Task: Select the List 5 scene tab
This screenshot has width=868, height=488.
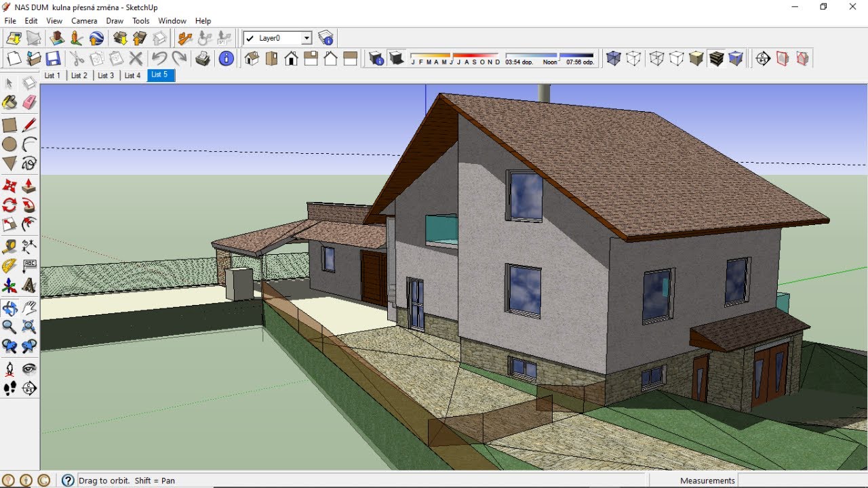Action: (161, 75)
